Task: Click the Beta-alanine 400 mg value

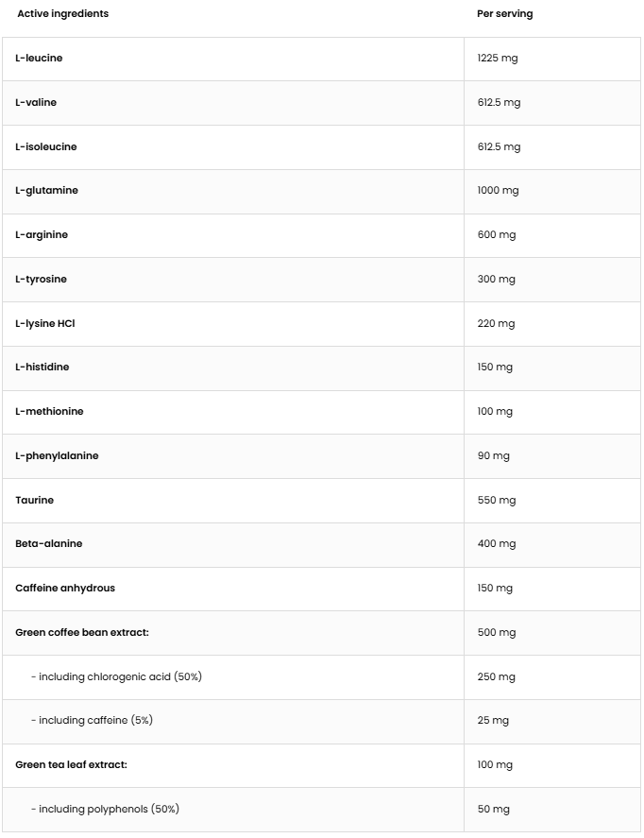Action: (497, 544)
